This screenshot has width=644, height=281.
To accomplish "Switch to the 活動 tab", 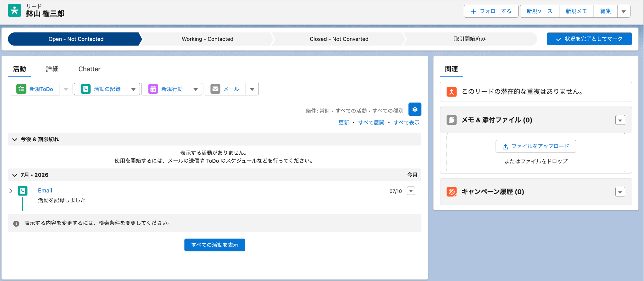I will (x=19, y=69).
